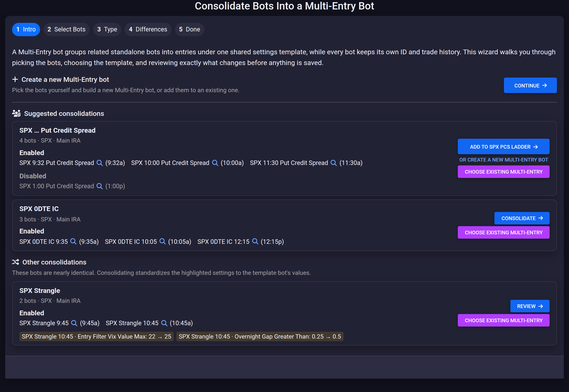
Task: View SPX Strangle 9:45 details magnifier
Action: point(74,323)
